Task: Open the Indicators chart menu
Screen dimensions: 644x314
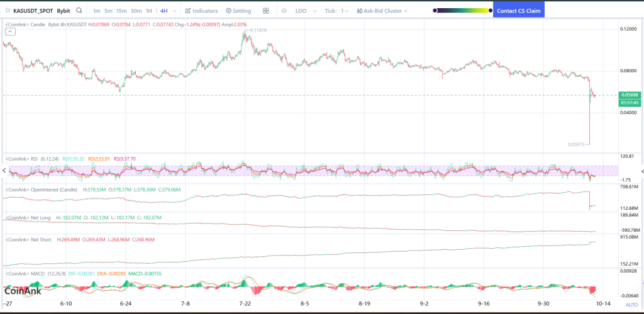Action: click(x=201, y=11)
